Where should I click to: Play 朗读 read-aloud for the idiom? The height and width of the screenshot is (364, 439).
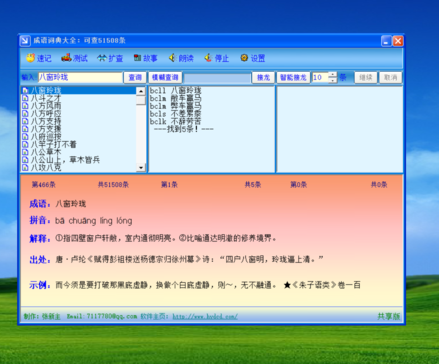181,58
